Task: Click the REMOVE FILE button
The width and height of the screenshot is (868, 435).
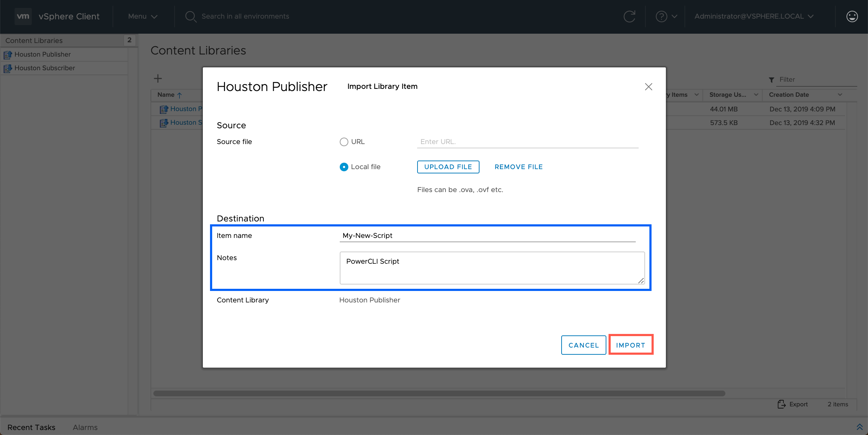Action: (519, 167)
